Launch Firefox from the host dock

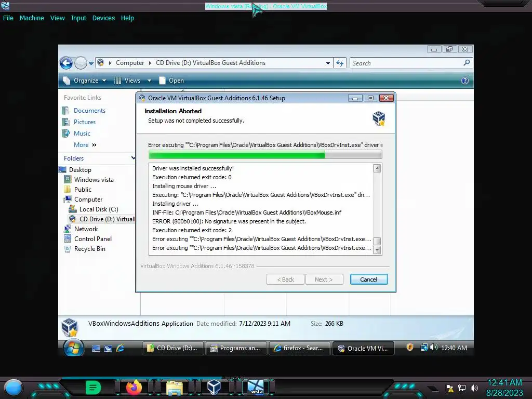[134, 387]
